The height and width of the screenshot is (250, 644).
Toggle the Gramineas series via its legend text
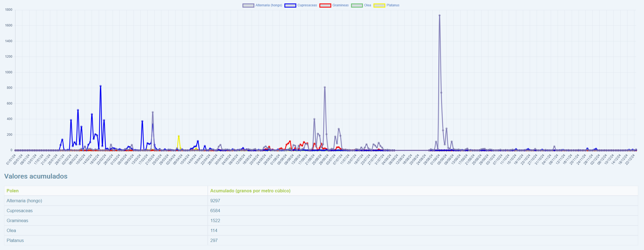point(340,6)
